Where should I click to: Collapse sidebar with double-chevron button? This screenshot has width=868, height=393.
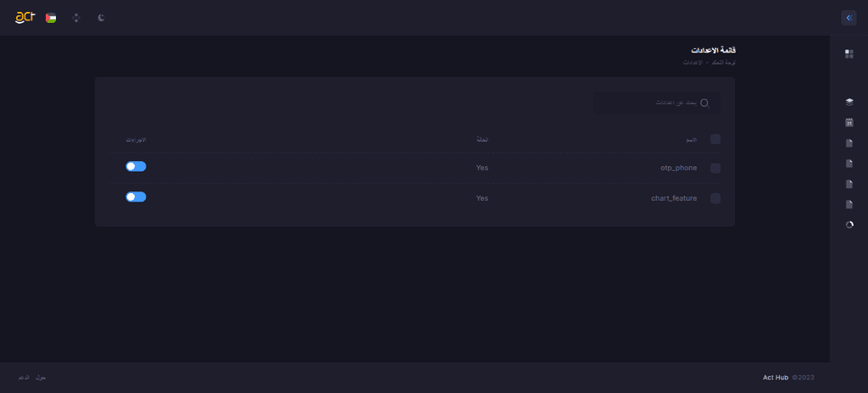point(849,18)
